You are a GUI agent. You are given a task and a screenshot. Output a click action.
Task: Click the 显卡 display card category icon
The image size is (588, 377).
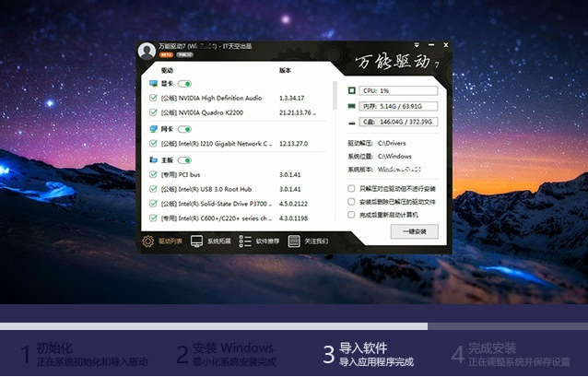point(153,84)
